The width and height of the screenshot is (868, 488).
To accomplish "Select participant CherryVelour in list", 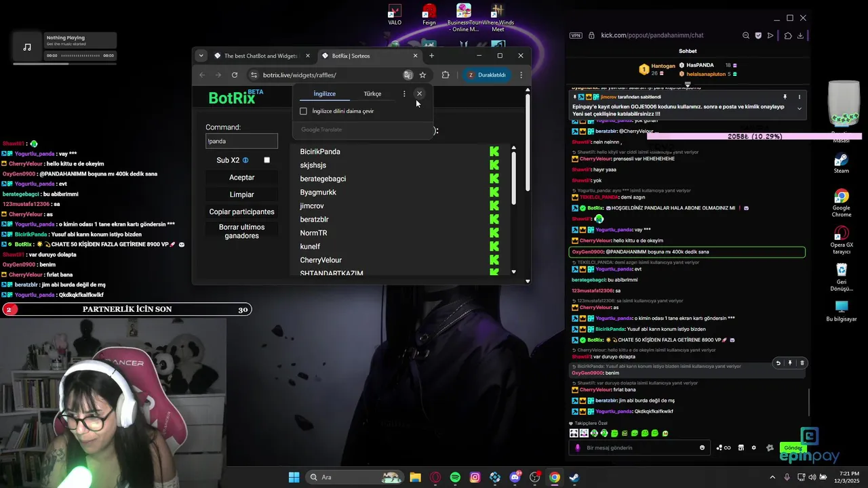I will point(321,260).
